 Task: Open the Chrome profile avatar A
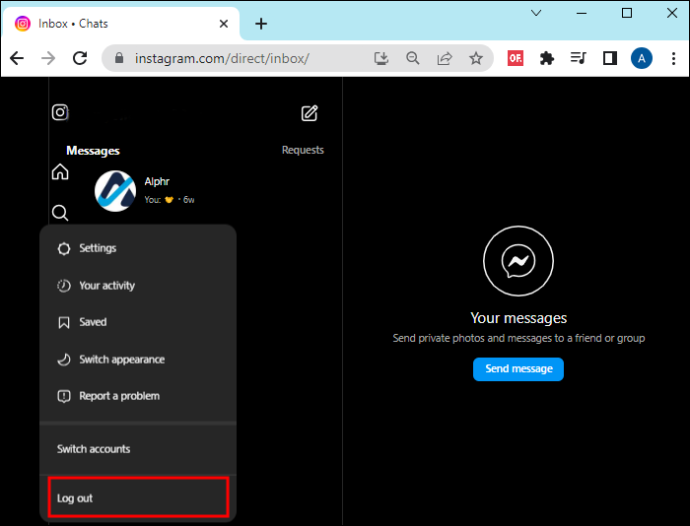[642, 58]
